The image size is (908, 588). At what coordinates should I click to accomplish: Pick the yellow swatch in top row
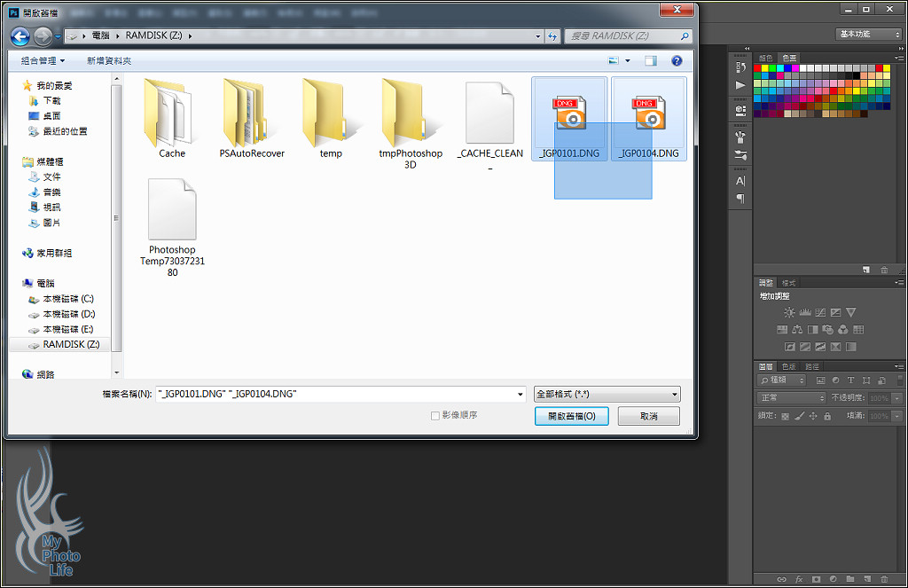point(766,68)
